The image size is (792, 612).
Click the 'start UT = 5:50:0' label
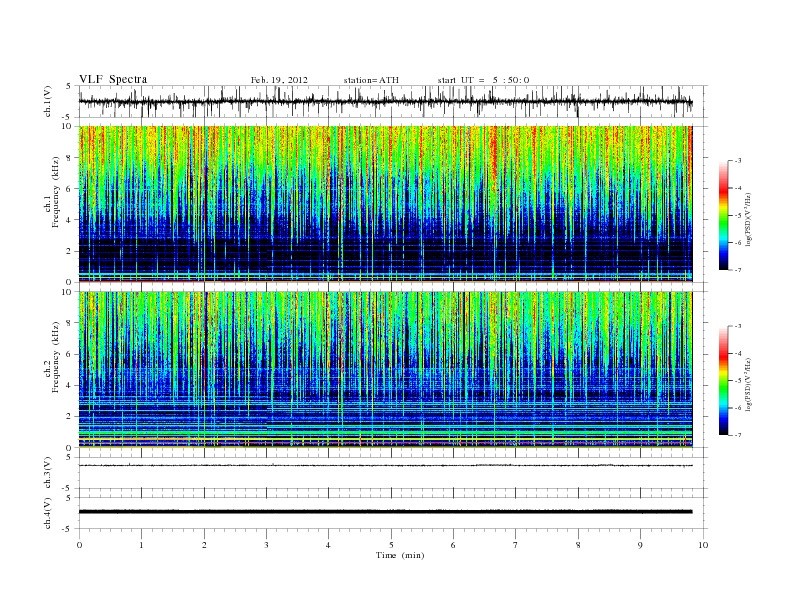(483, 80)
